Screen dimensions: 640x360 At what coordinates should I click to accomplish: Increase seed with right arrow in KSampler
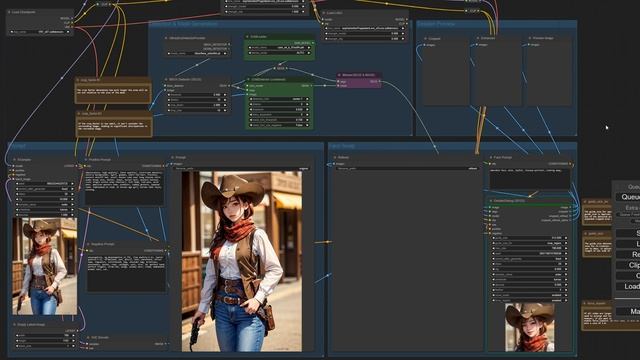tap(72, 184)
